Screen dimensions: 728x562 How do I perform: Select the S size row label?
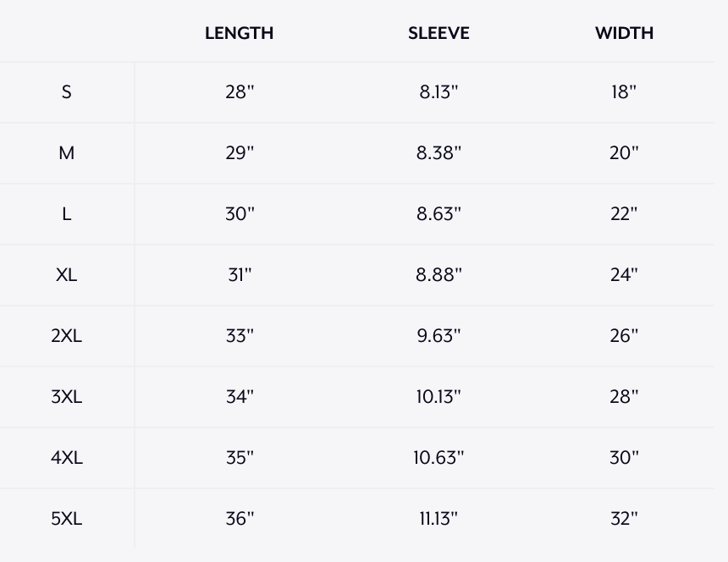pyautogui.click(x=66, y=92)
